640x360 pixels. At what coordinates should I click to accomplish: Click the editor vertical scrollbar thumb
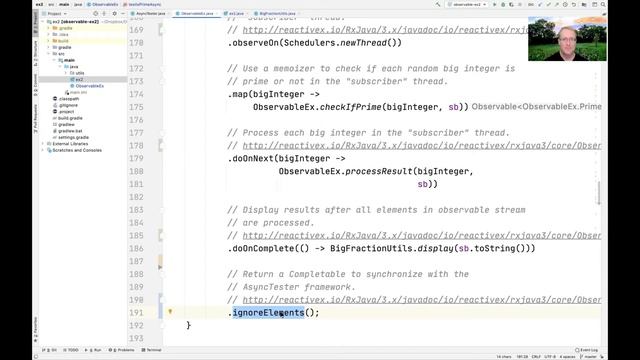pyautogui.click(x=598, y=193)
